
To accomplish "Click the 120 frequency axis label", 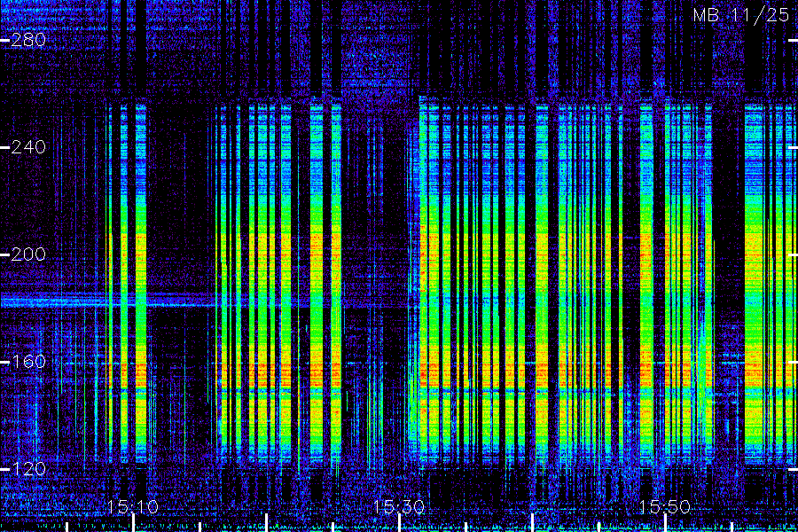I will click(x=28, y=469).
